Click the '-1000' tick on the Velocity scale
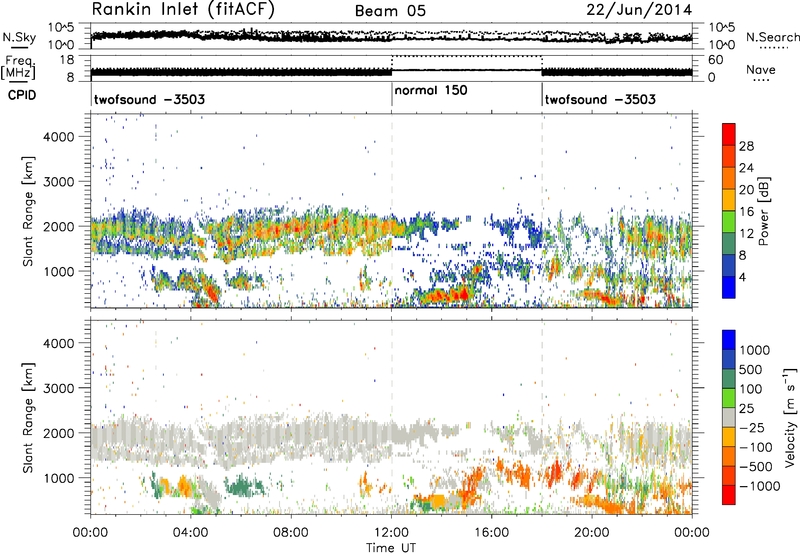 tap(759, 486)
